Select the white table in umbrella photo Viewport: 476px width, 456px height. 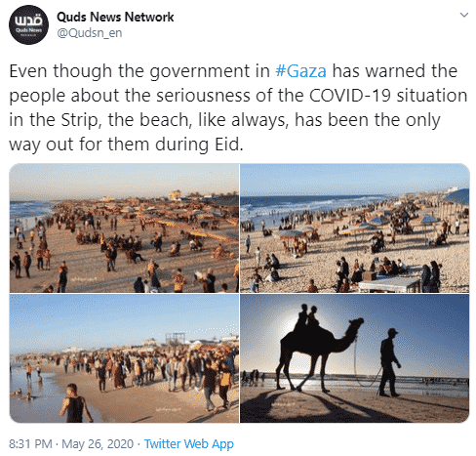(x=389, y=284)
